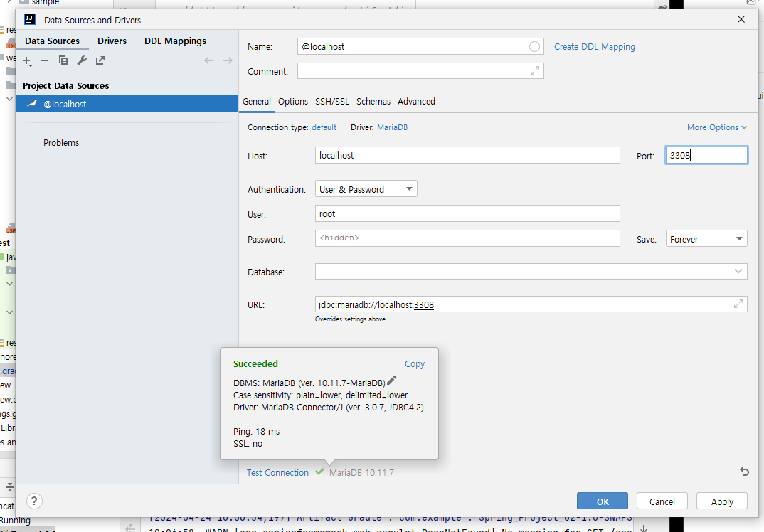Click the Ping: 18 ms text
This screenshot has height=532, width=764.
point(256,432)
